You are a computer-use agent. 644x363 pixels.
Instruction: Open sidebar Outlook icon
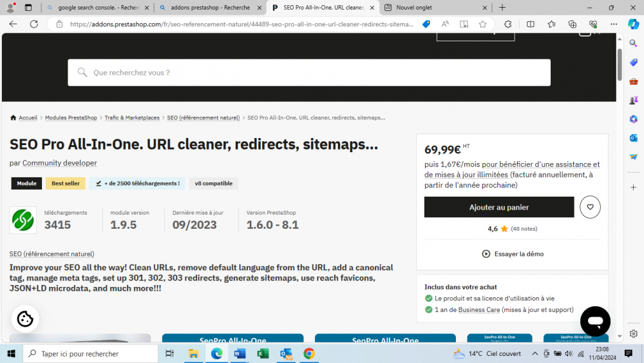633,138
